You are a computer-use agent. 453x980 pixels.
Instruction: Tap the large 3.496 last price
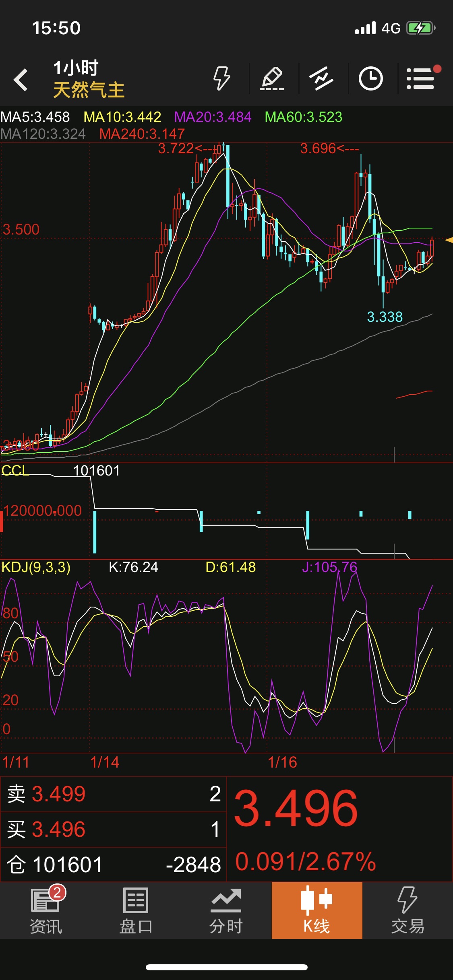(296, 809)
